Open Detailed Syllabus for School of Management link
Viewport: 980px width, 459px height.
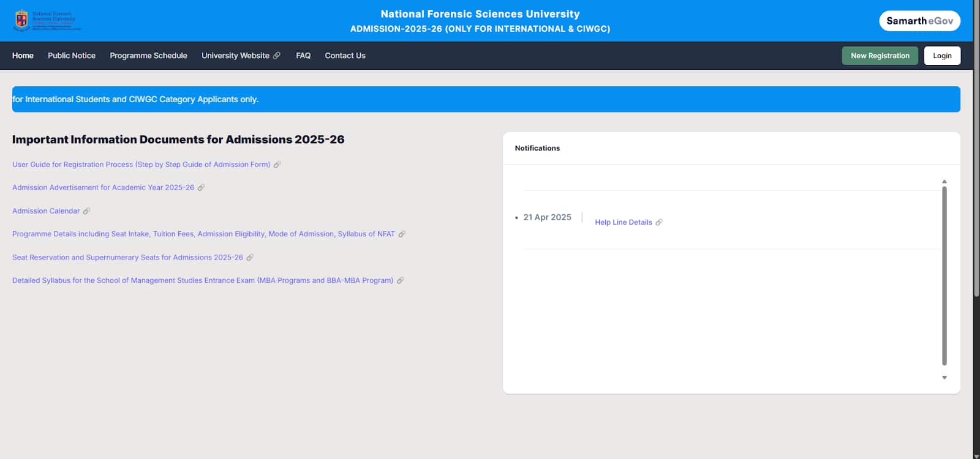(x=203, y=281)
